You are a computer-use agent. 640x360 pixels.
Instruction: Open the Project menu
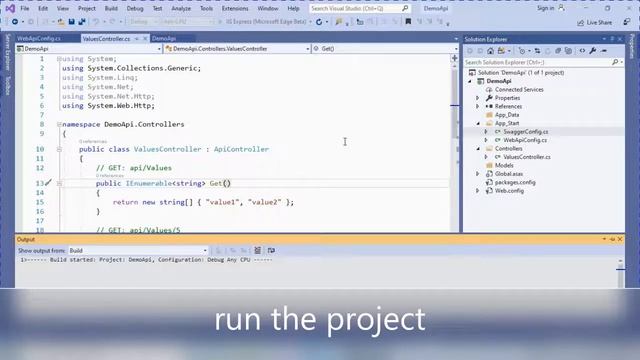tap(87, 8)
